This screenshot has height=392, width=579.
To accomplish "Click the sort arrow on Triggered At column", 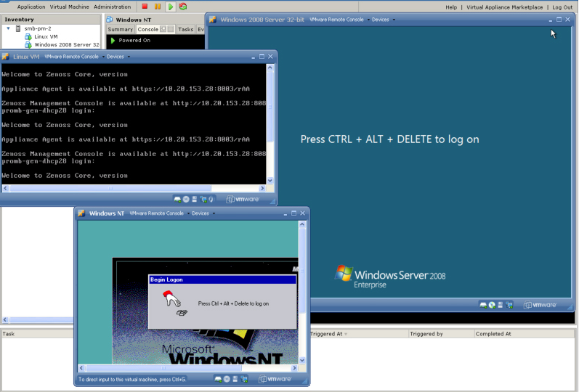I will click(346, 334).
